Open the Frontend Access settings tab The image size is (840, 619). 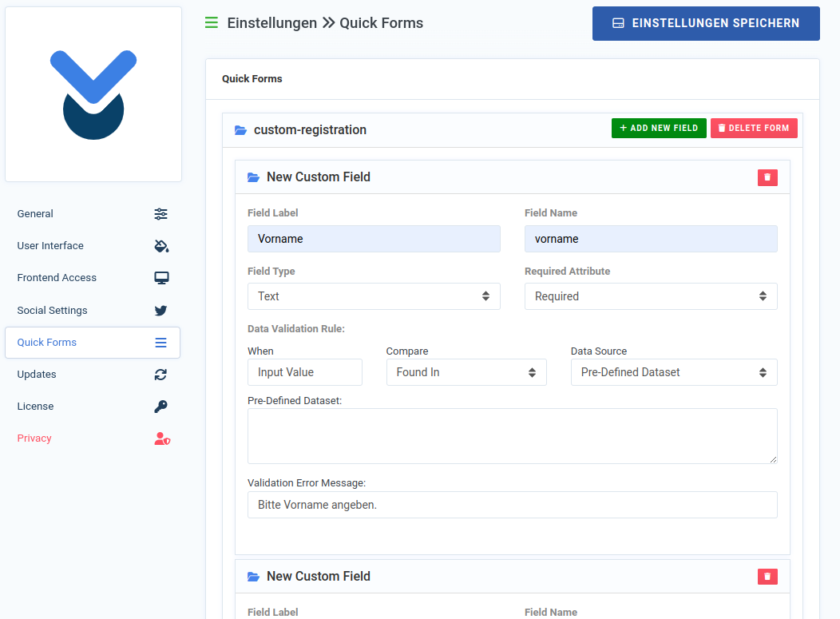pyautogui.click(x=93, y=278)
